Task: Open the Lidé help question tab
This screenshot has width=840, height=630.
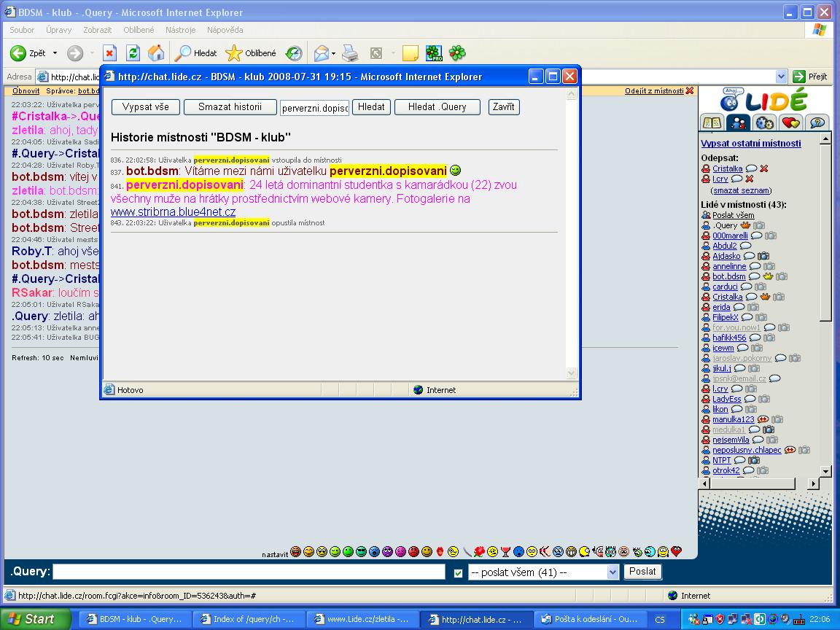Action: pos(817,122)
